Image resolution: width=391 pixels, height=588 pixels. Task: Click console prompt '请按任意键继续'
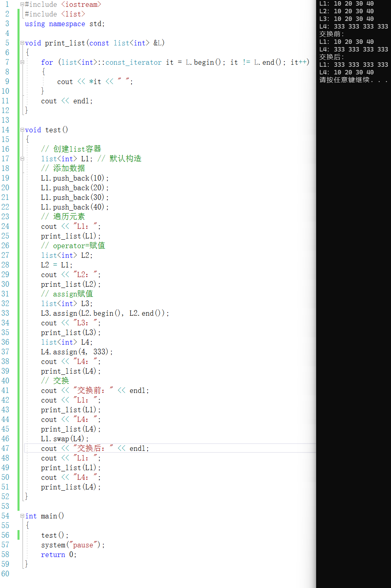pos(354,80)
